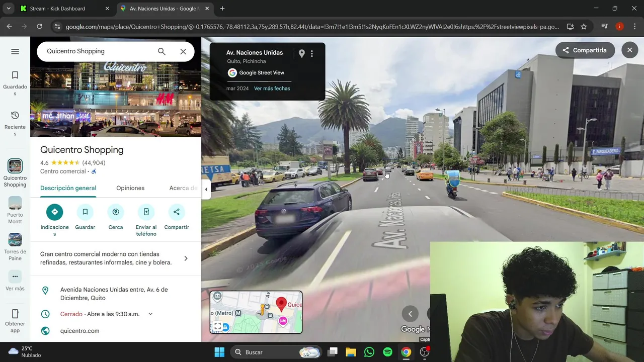Switch to the Acerca de tab
Screen dimensions: 644x362
point(183,188)
